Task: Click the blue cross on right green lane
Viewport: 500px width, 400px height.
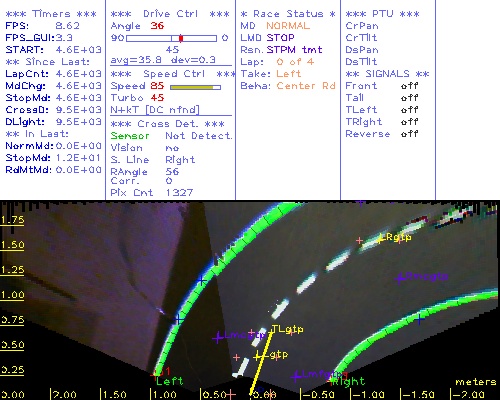Action: 420,319
